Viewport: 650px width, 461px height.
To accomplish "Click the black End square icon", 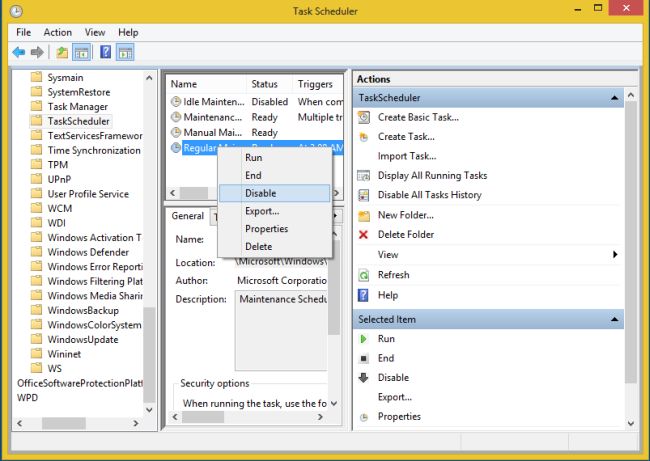I will click(x=364, y=358).
